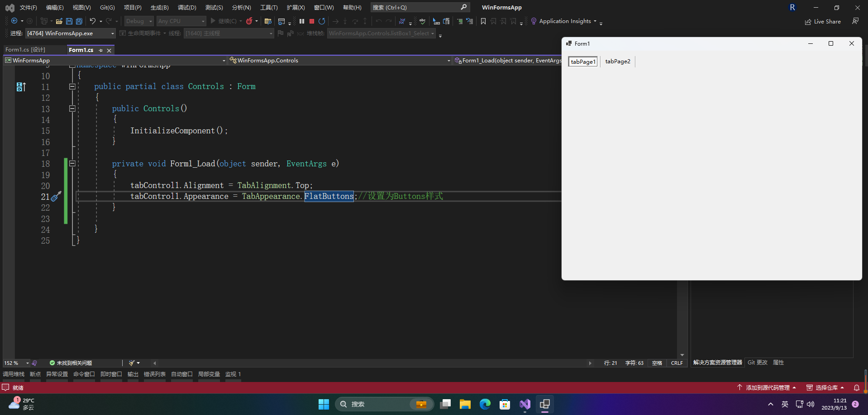Click the search icon in the search box
Image resolution: width=868 pixels, height=415 pixels.
pyautogui.click(x=463, y=7)
